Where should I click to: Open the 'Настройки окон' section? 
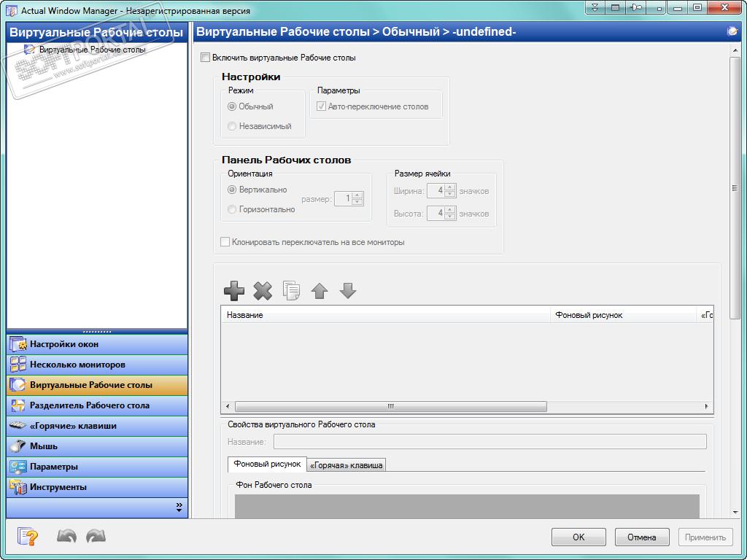click(97, 344)
